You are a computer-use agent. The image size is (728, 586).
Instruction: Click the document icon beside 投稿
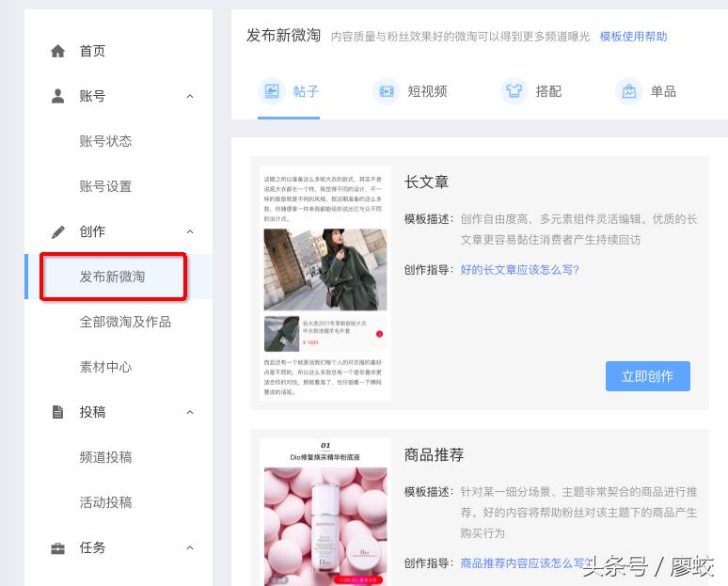pos(58,412)
